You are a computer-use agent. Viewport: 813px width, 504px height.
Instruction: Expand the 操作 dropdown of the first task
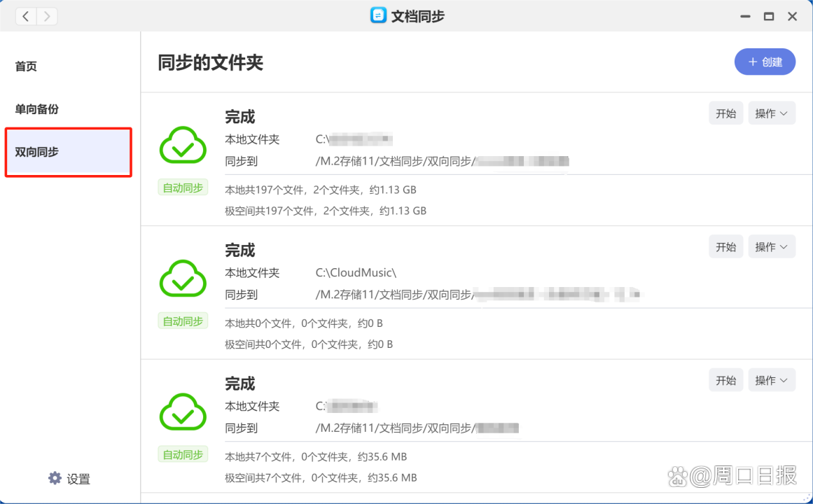click(772, 113)
